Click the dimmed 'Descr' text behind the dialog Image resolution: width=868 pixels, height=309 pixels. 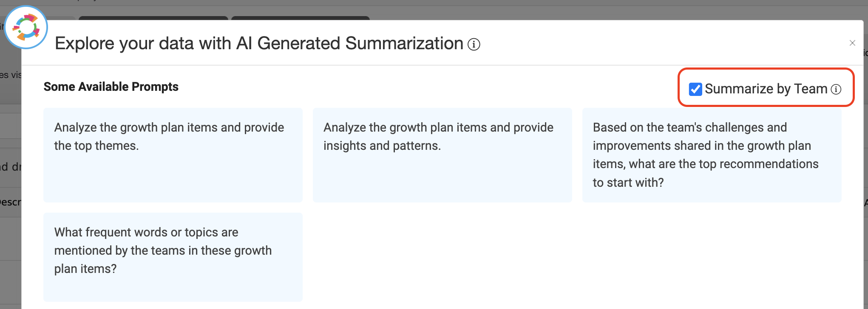pyautogui.click(x=11, y=202)
